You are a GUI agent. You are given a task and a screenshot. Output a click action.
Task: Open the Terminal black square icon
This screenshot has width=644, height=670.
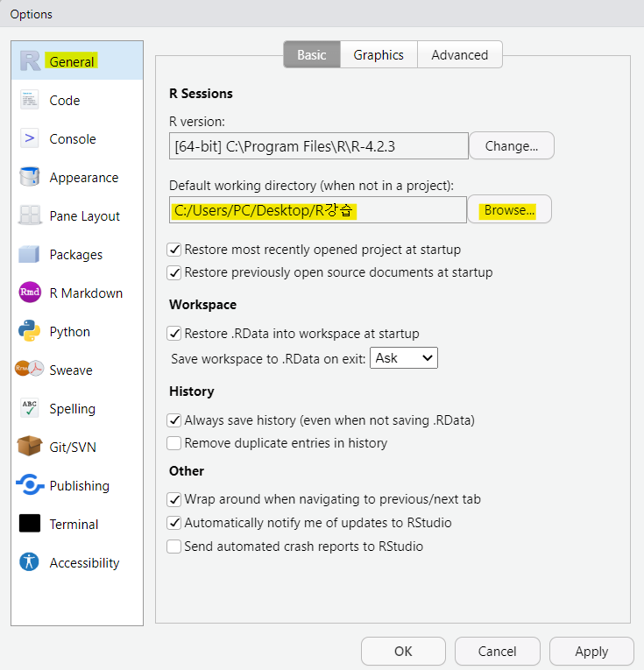pyautogui.click(x=30, y=523)
